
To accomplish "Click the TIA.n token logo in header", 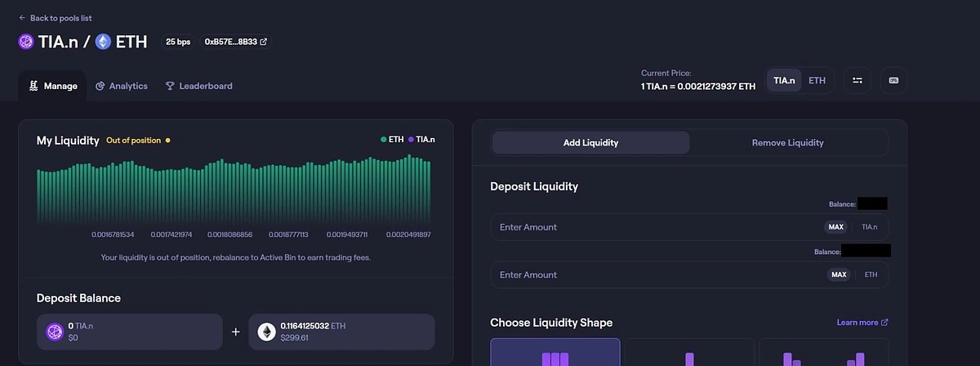I will pyautogui.click(x=26, y=42).
